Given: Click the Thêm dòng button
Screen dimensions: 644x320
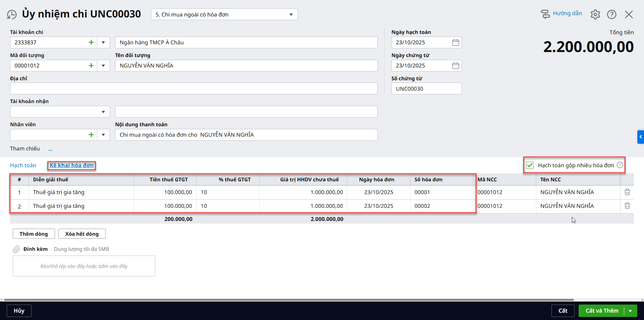Looking at the screenshot, I should pyautogui.click(x=34, y=234).
